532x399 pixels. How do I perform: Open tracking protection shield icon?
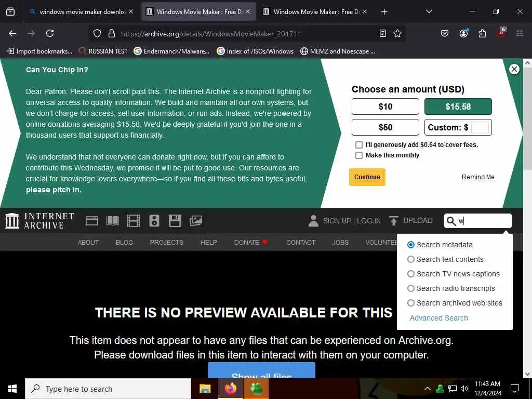(x=97, y=33)
